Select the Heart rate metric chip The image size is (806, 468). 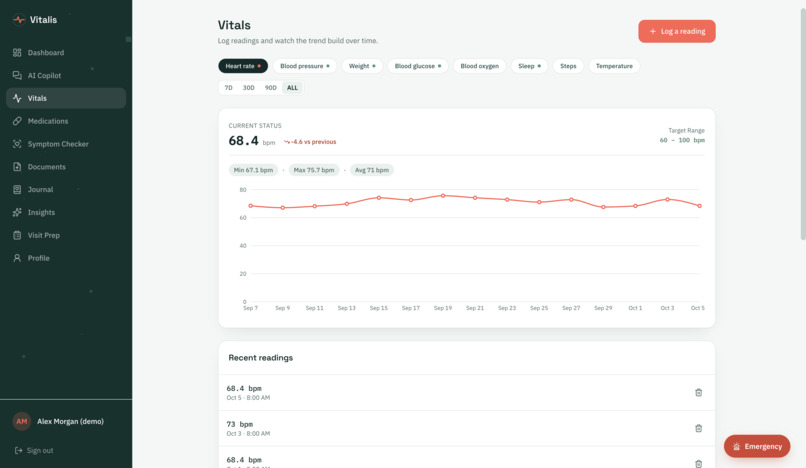243,66
